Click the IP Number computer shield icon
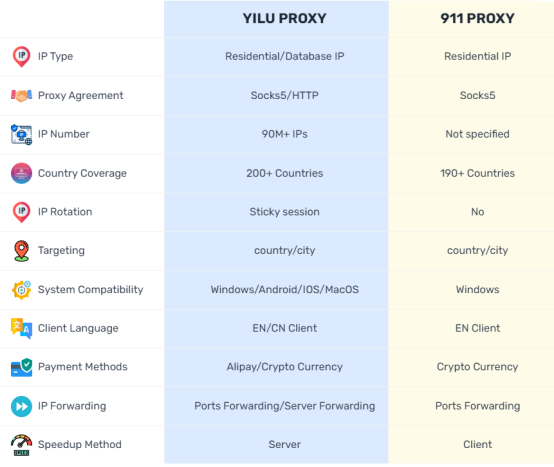The height and width of the screenshot is (467, 554). (21, 134)
